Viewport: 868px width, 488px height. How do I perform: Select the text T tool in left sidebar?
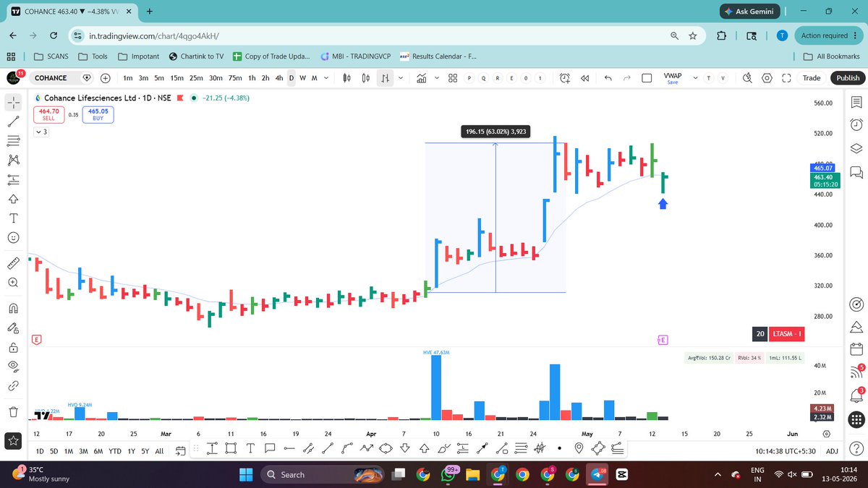point(13,217)
